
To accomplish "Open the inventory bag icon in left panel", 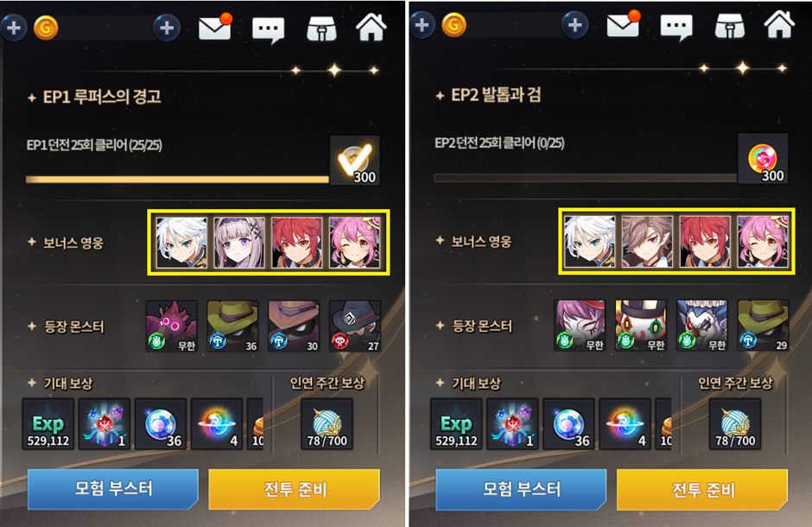I will [321, 29].
